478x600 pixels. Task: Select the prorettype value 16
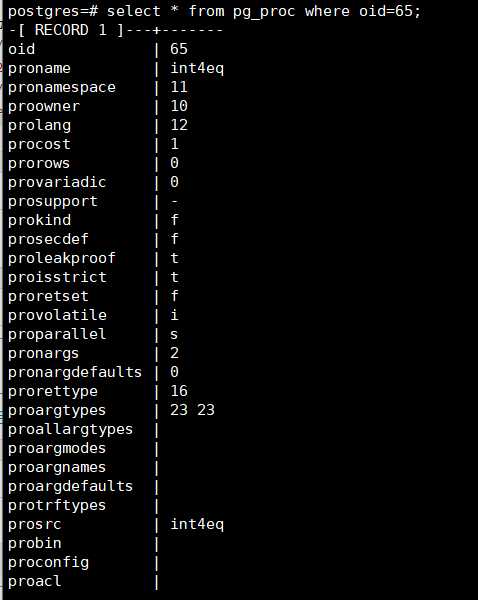(179, 391)
